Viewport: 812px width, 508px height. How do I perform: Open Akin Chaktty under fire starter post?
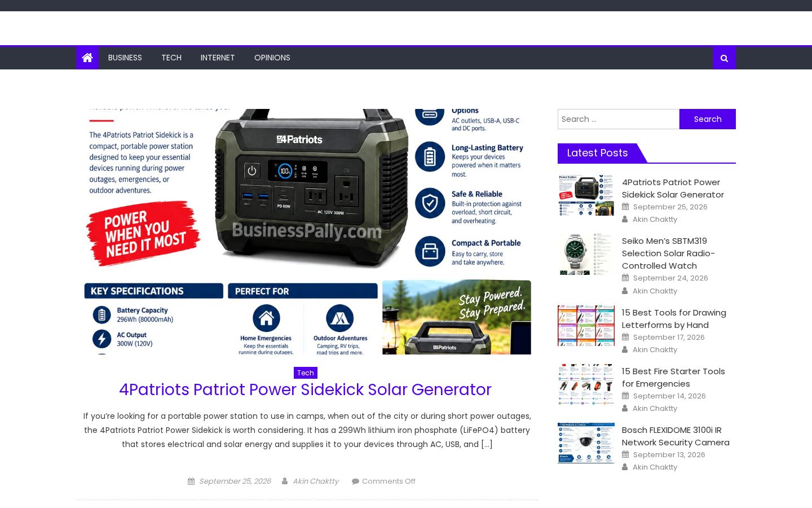point(655,409)
